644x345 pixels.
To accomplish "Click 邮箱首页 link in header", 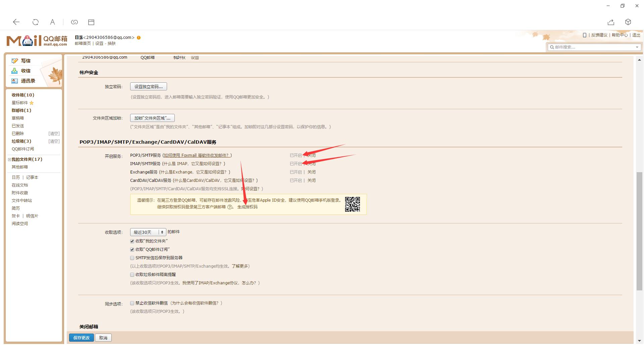I will coord(83,44).
